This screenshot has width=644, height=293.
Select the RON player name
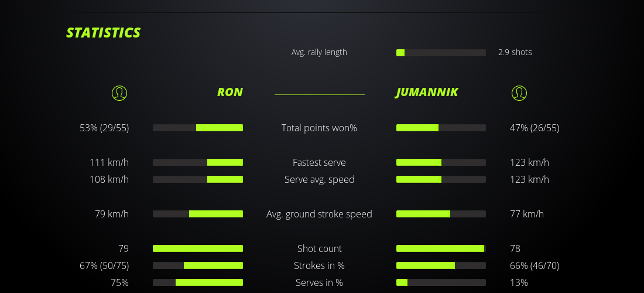(229, 92)
